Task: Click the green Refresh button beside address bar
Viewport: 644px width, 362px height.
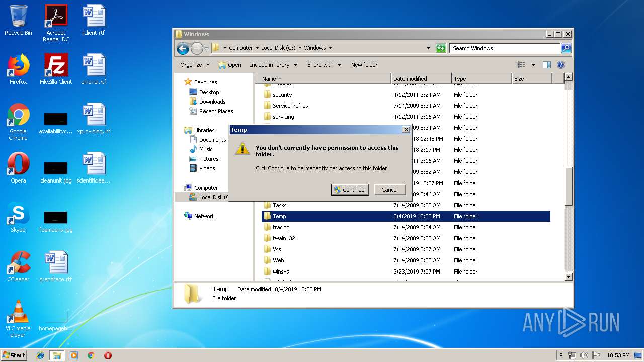Action: [x=441, y=48]
